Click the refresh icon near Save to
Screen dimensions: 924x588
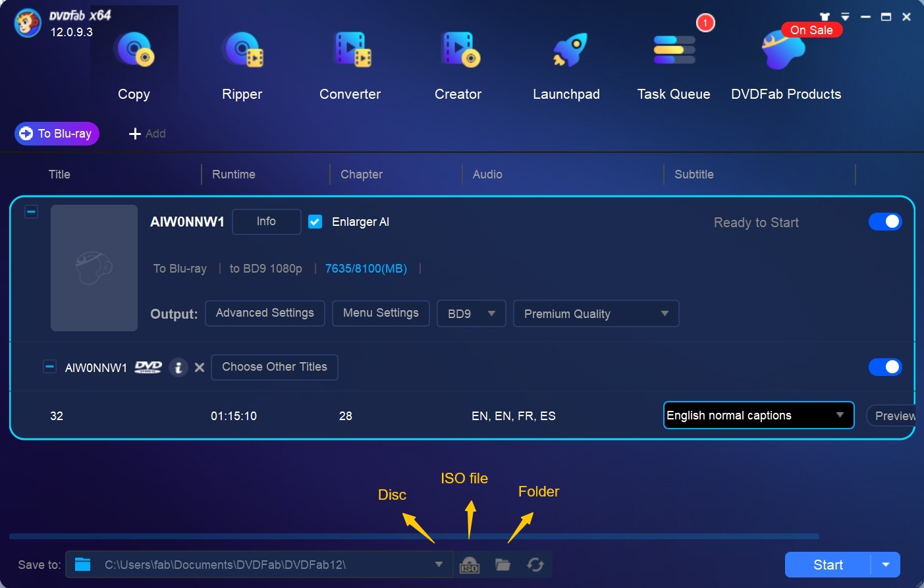[535, 564]
